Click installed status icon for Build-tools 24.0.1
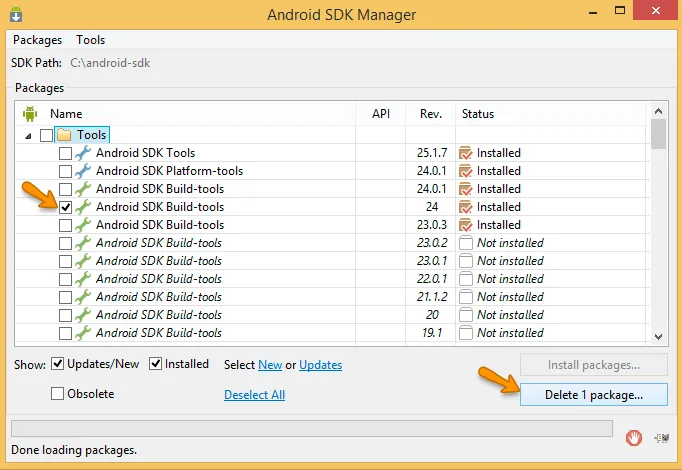The image size is (682, 470). (465, 189)
